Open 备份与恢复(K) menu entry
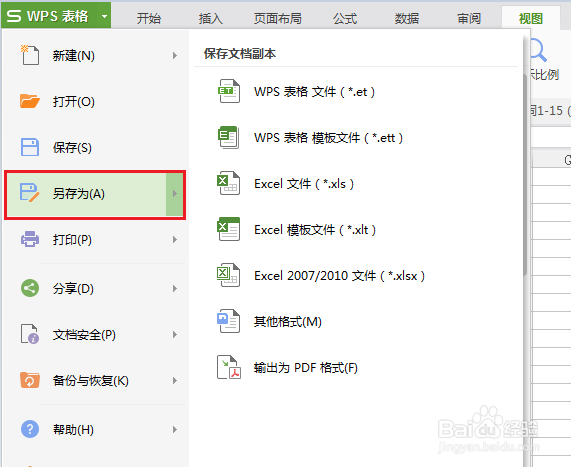 tap(95, 380)
